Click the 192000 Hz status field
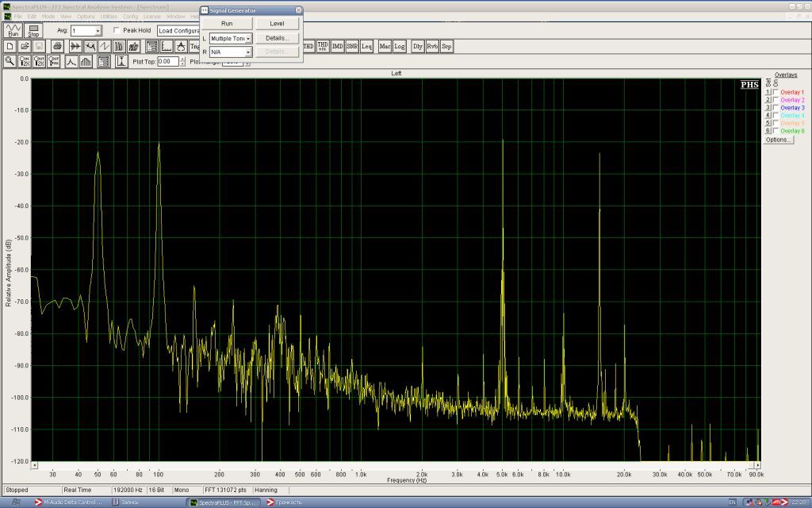The width and height of the screenshot is (812, 508). point(128,490)
